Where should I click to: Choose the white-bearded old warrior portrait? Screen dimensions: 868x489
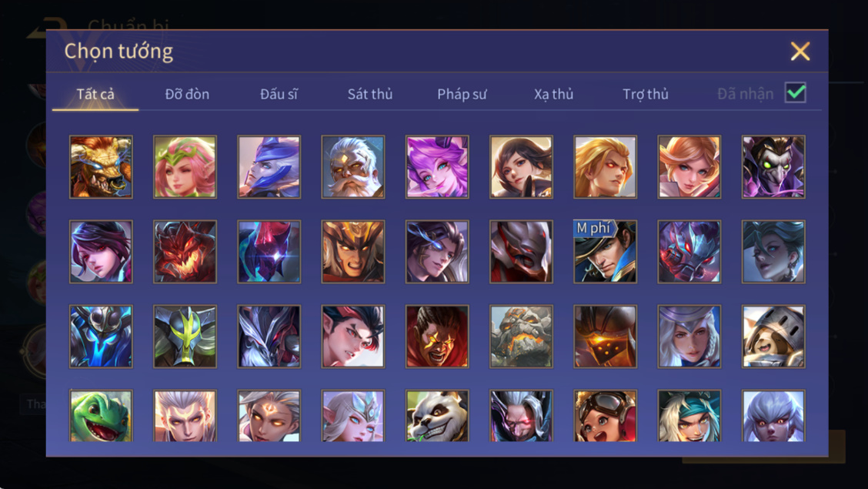coord(353,167)
